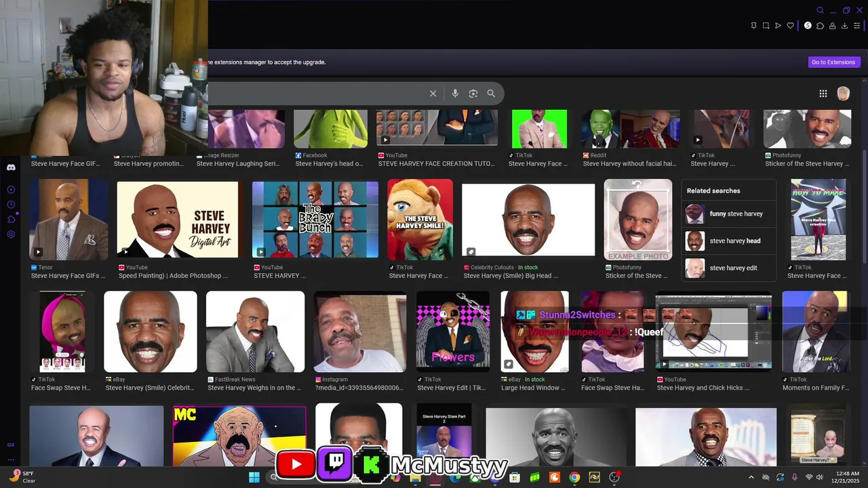Open the FastBreak News Steve Harvey image
Image resolution: width=868 pixels, height=488 pixels.
[255, 331]
